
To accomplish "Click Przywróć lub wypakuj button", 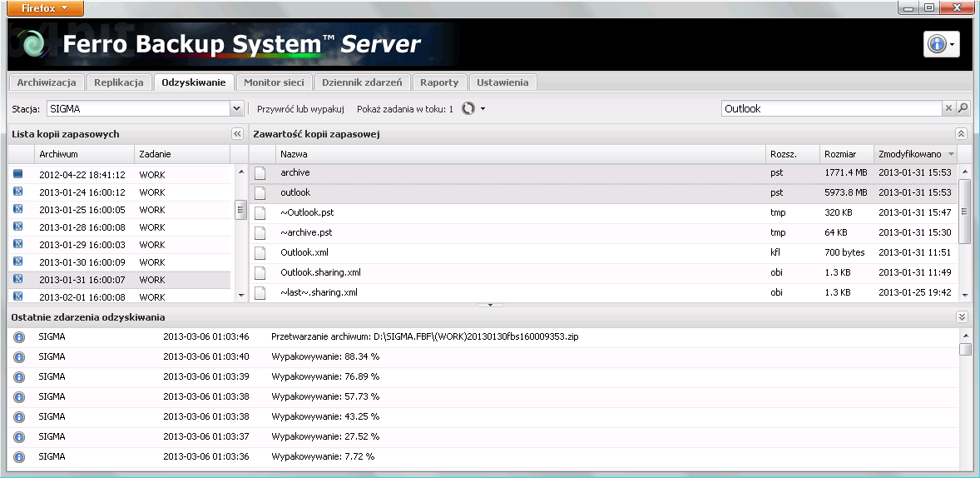I will point(300,109).
